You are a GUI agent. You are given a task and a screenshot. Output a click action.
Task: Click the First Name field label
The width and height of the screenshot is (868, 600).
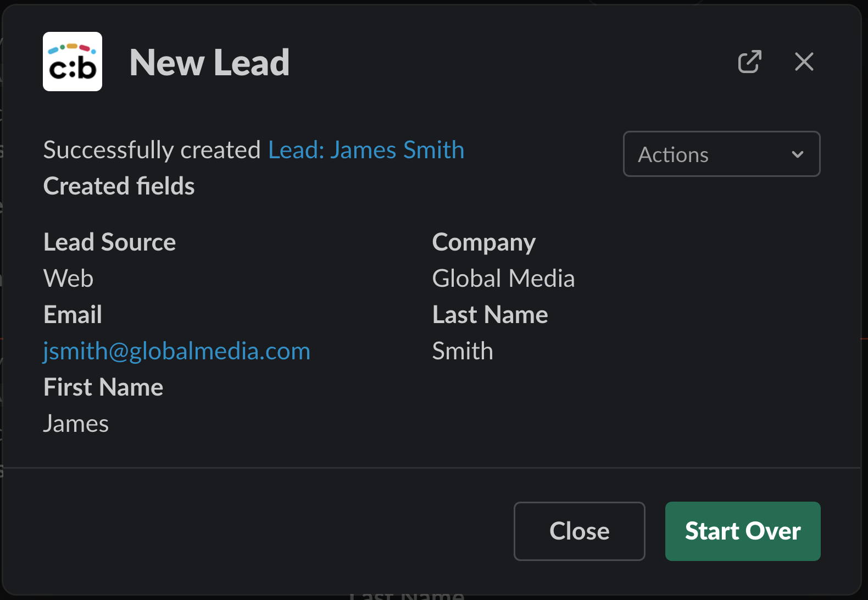103,387
